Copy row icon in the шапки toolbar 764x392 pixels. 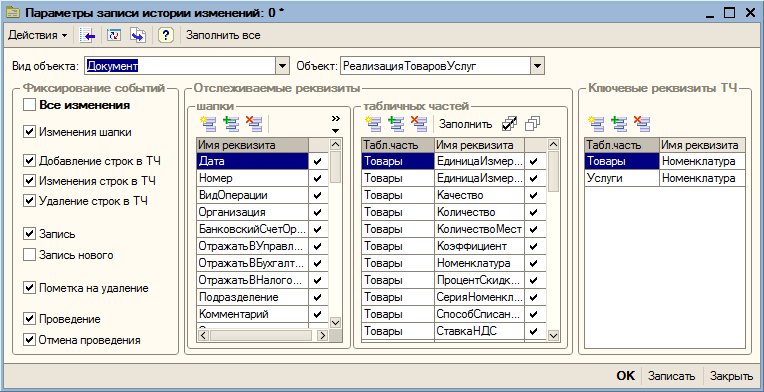230,124
